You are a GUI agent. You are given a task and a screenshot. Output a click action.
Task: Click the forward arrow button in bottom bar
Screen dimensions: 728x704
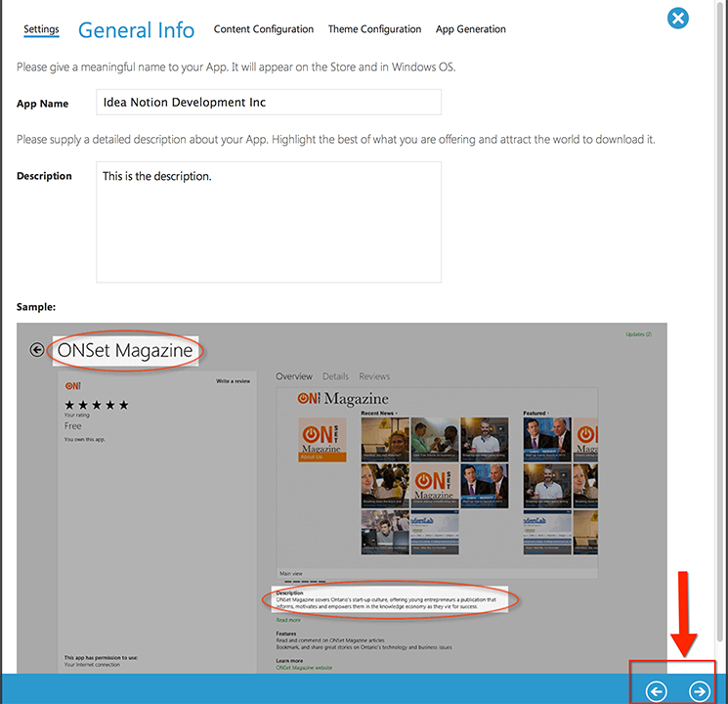coord(700,691)
